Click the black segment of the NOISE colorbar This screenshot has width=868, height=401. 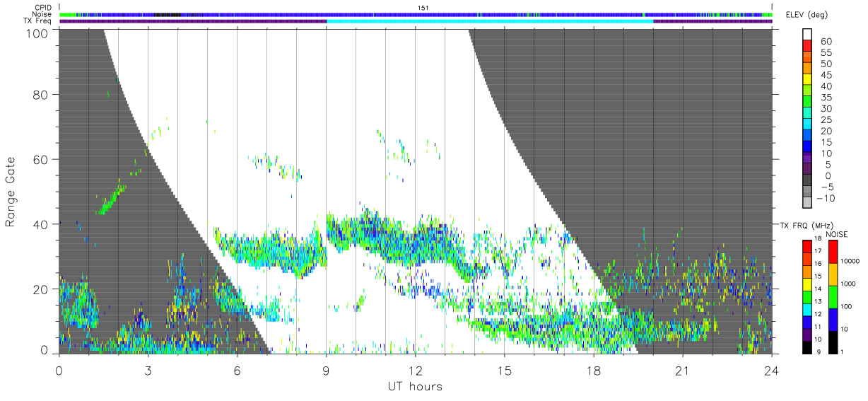pyautogui.click(x=833, y=341)
